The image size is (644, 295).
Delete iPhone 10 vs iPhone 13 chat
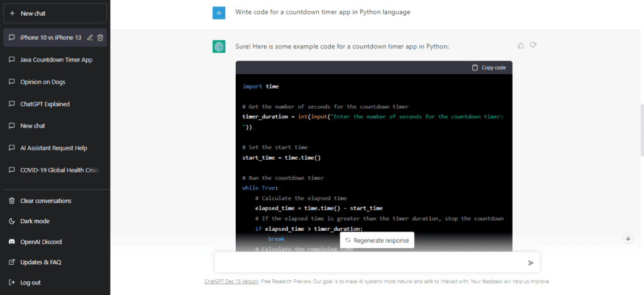101,38
